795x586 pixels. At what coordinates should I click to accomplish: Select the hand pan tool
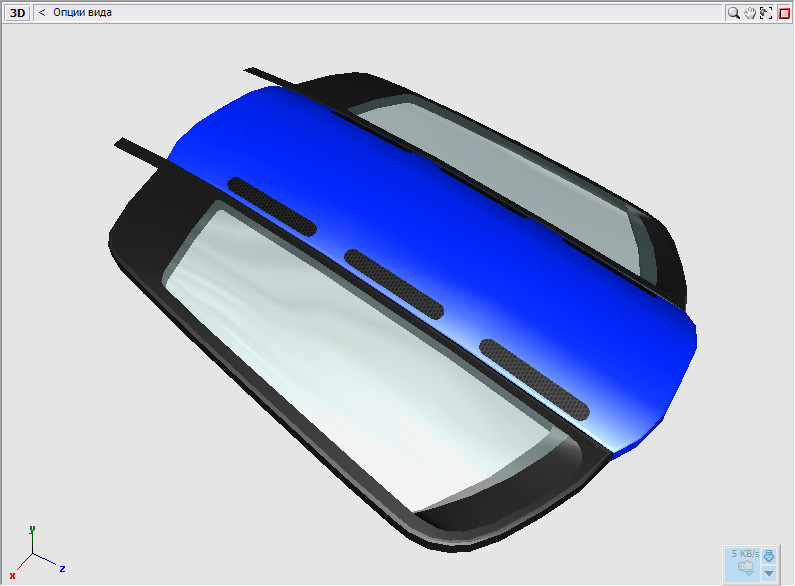point(750,13)
